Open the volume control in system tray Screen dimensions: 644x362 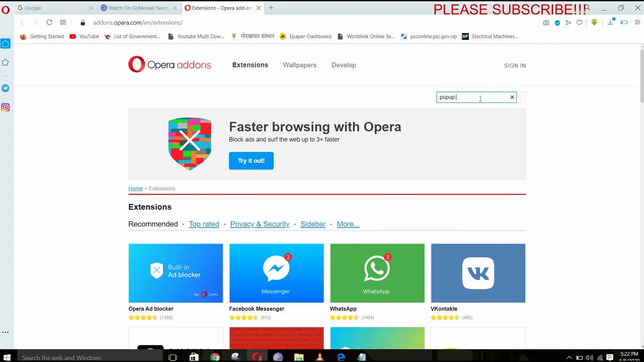[x=589, y=357]
